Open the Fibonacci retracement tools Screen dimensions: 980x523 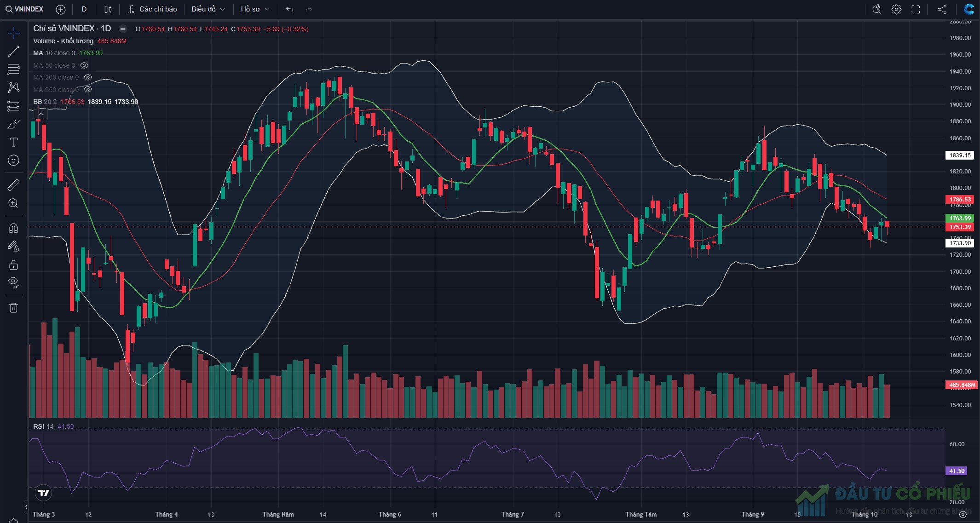point(14,69)
